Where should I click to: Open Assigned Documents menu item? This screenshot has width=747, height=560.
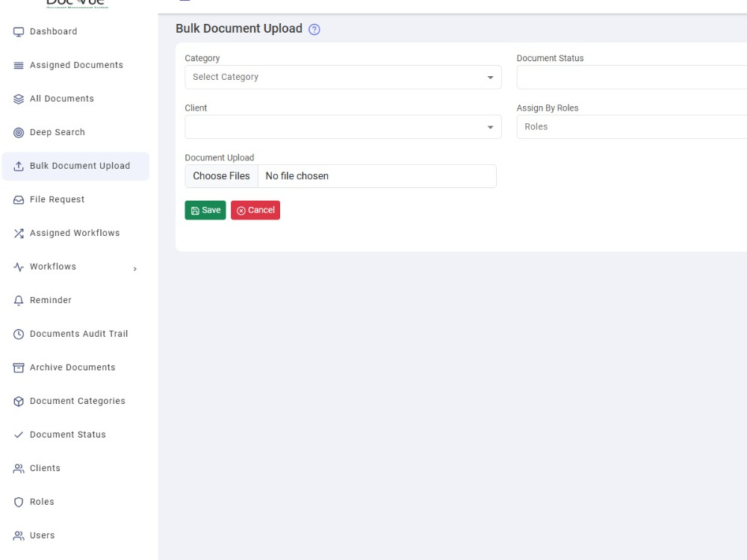(76, 65)
